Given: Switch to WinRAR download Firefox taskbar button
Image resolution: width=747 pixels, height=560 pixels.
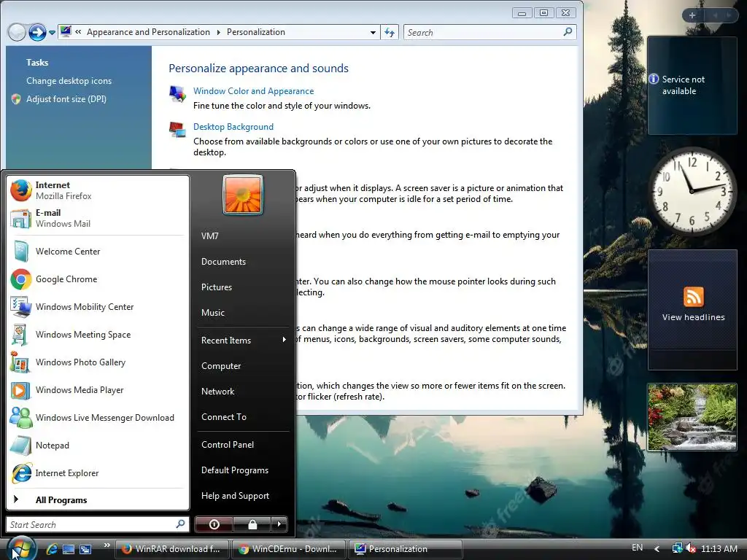Looking at the screenshot, I should 172,549.
